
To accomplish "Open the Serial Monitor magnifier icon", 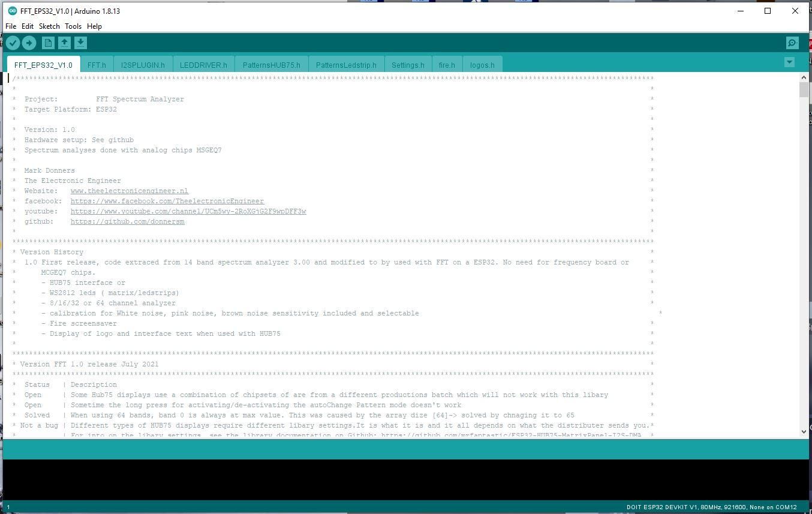I will pyautogui.click(x=792, y=43).
